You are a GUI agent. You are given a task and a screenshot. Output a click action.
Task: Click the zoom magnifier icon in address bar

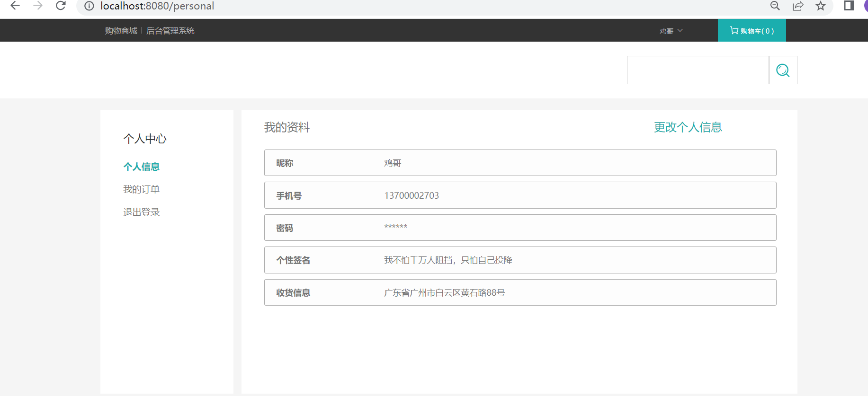coord(775,6)
